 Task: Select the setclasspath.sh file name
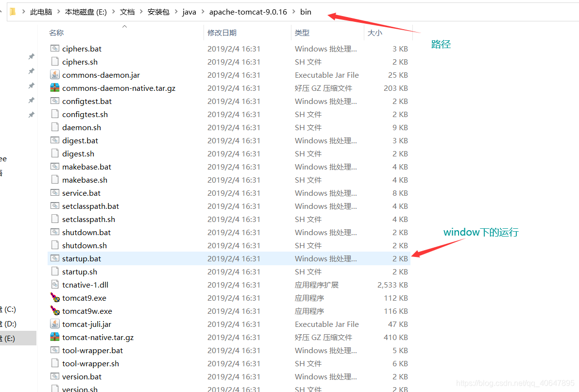(x=88, y=219)
